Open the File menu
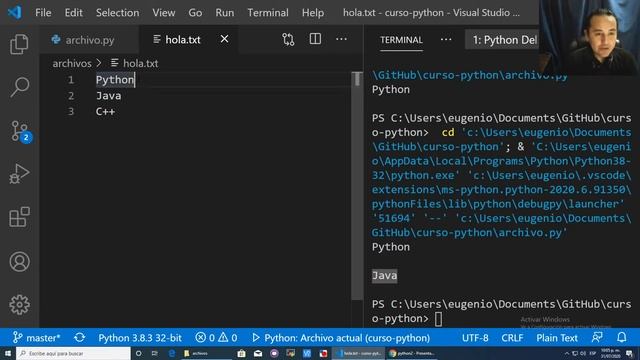The image size is (640, 360). click(43, 13)
